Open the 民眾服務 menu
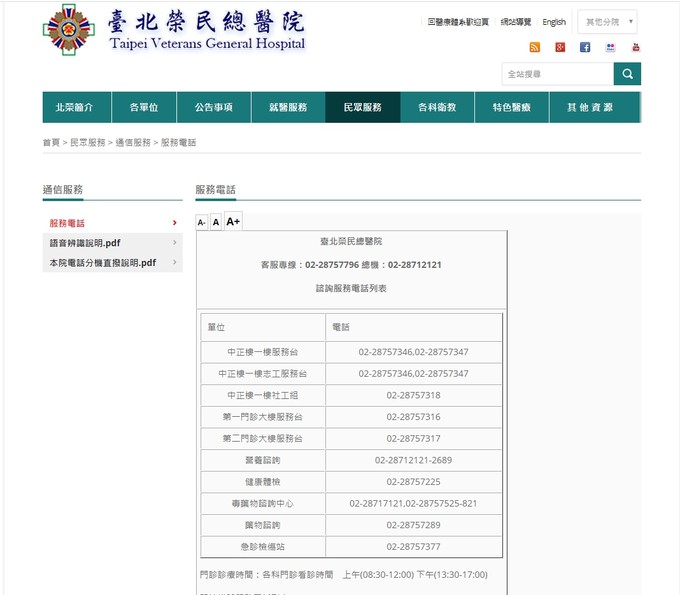 [363, 107]
